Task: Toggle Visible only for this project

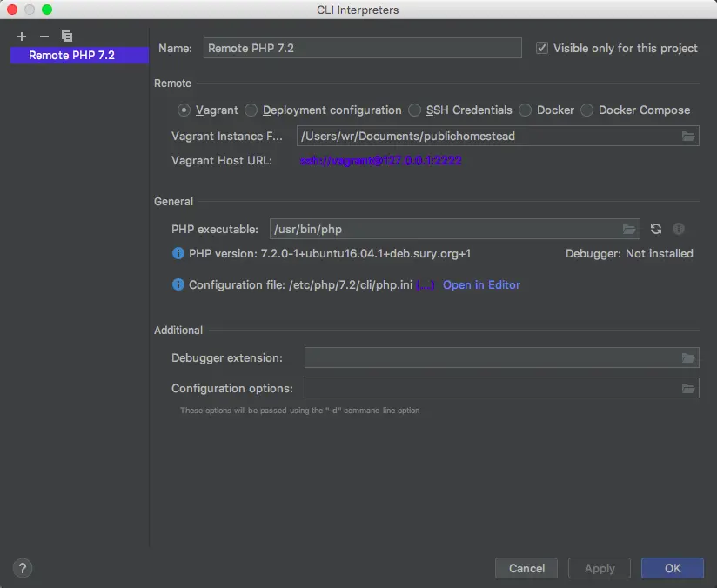Action: (x=542, y=48)
